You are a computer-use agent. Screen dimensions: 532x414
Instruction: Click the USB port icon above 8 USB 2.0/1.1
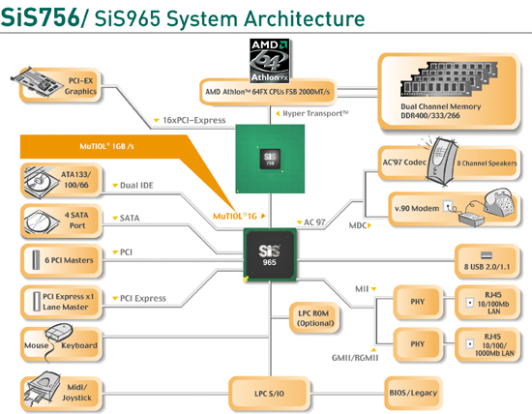click(x=487, y=255)
